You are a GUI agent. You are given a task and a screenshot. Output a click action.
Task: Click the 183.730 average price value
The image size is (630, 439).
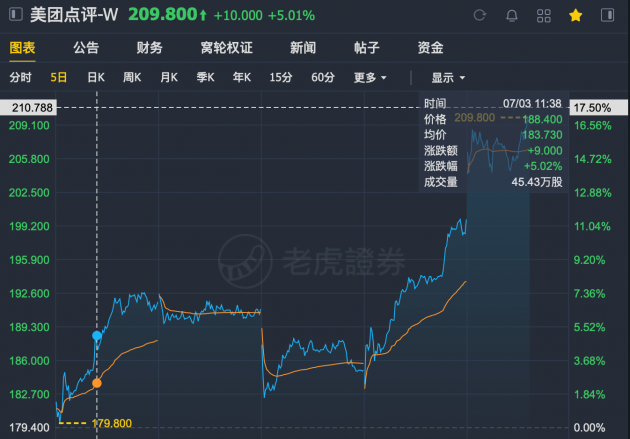(542, 135)
